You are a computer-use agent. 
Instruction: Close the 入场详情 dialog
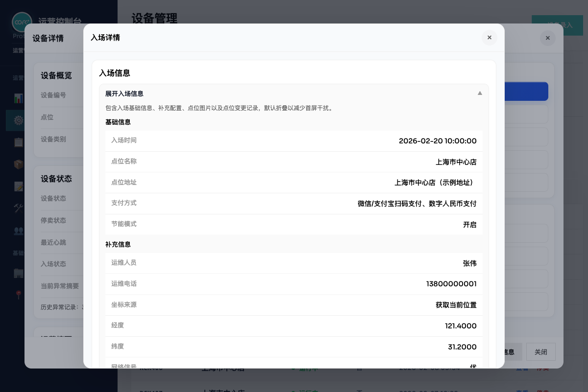(x=489, y=38)
